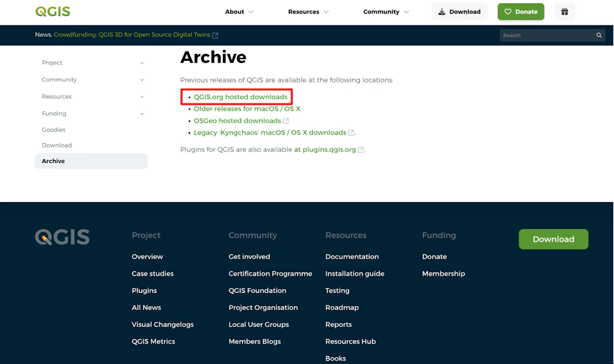
Task: Click the grey QGIS footer logo
Action: 63,237
